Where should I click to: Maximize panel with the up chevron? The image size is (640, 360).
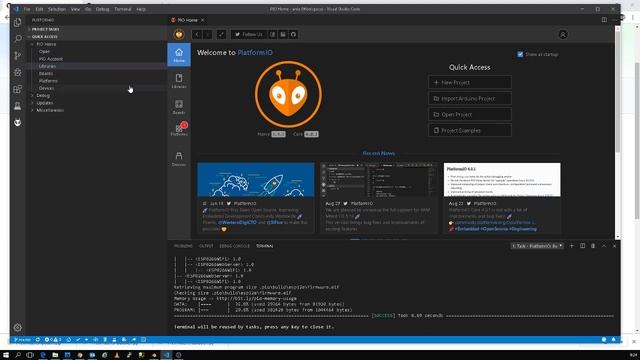click(x=604, y=246)
